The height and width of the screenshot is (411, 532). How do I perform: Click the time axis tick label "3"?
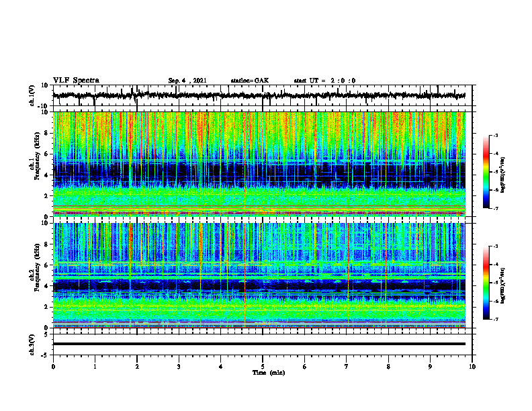tap(179, 367)
